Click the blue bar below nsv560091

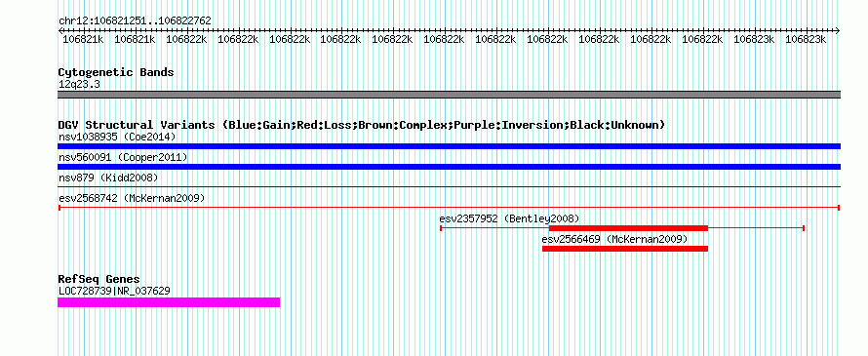click(x=449, y=167)
